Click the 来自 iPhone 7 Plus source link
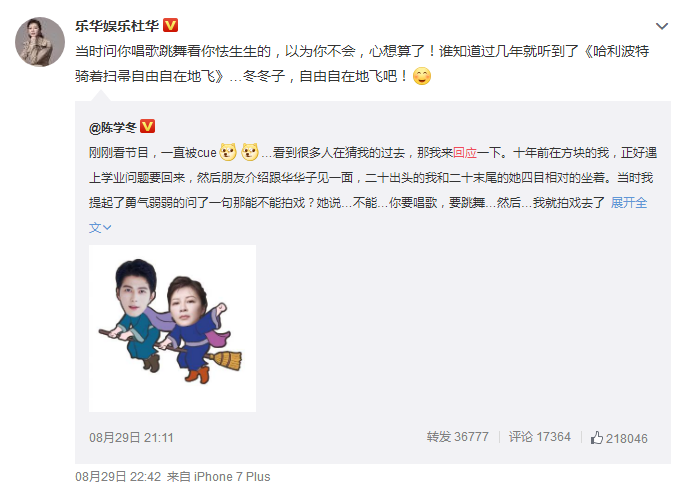The width and height of the screenshot is (684, 500). click(219, 476)
